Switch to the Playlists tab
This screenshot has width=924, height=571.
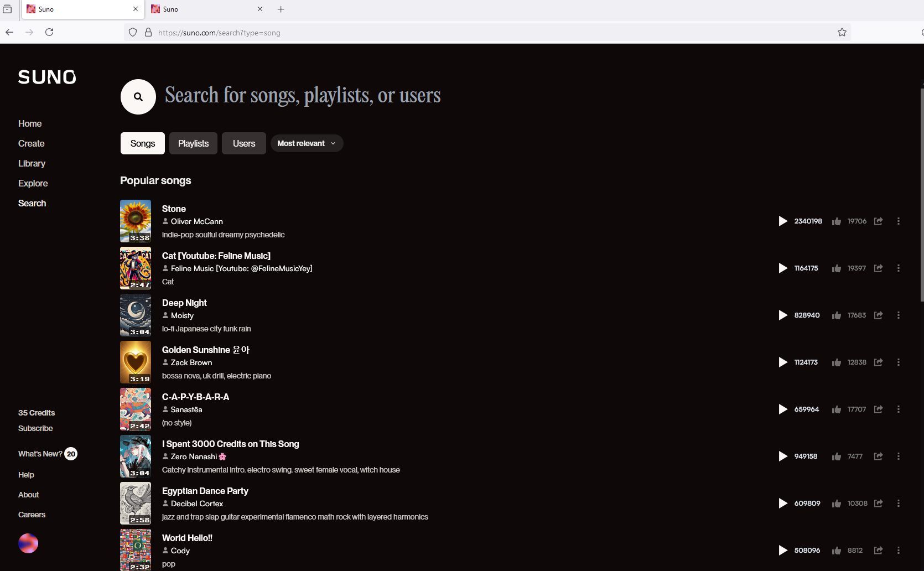click(x=193, y=143)
